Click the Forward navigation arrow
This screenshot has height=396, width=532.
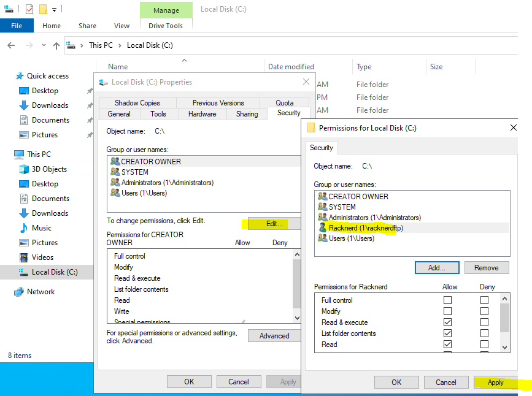pyautogui.click(x=29, y=45)
